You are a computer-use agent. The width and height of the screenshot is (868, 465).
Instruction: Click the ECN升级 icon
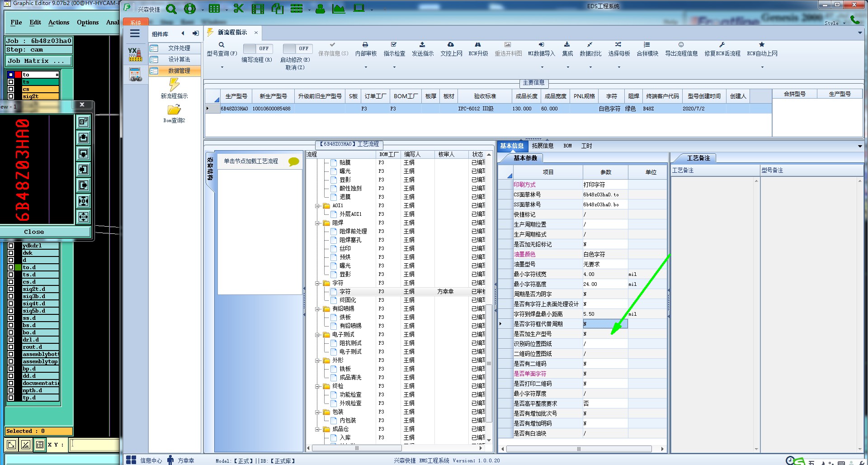(478, 45)
